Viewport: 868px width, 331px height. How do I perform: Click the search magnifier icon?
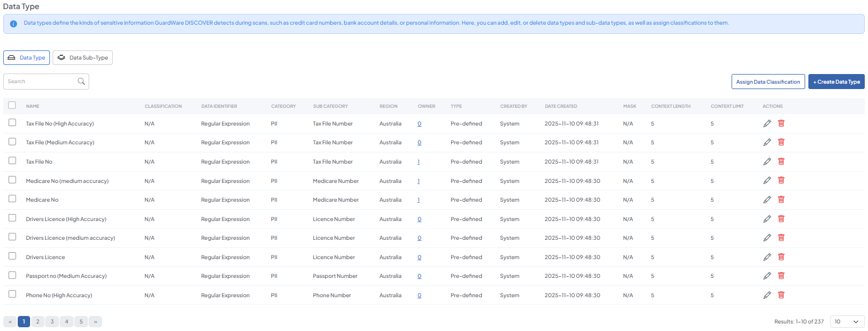coord(81,82)
